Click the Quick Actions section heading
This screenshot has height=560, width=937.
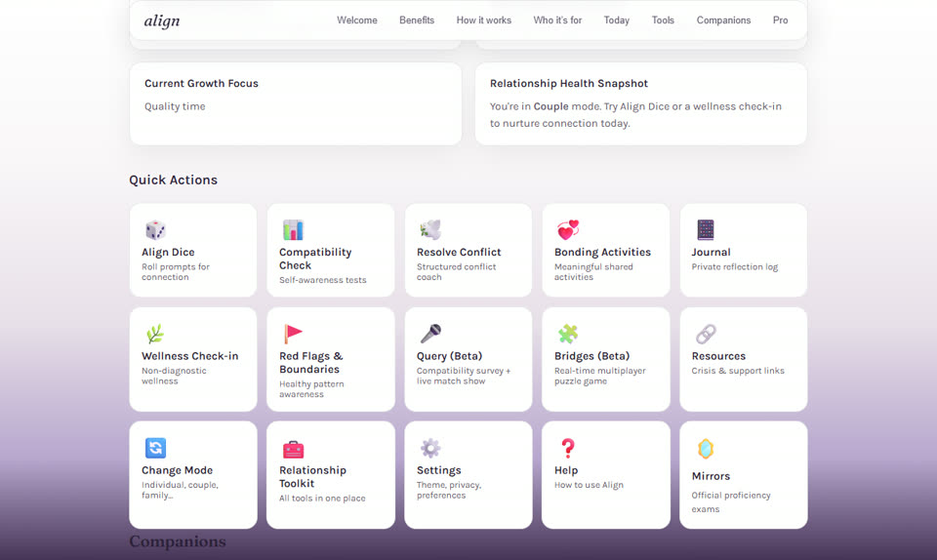coord(174,180)
